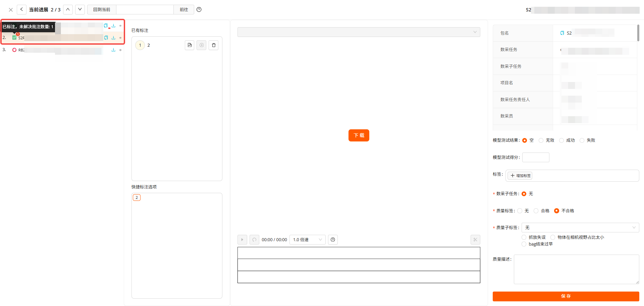Click the 质量描述 text area
The image size is (644, 306).
click(x=576, y=269)
